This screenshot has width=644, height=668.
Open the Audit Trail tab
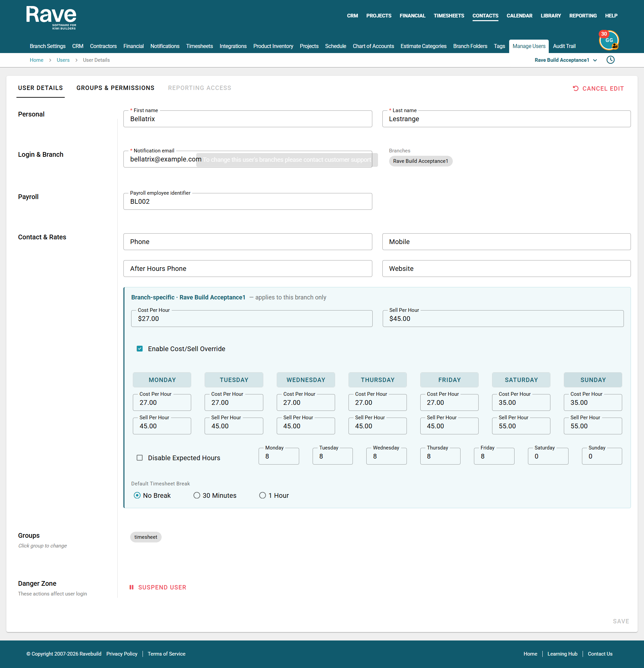pyautogui.click(x=564, y=46)
